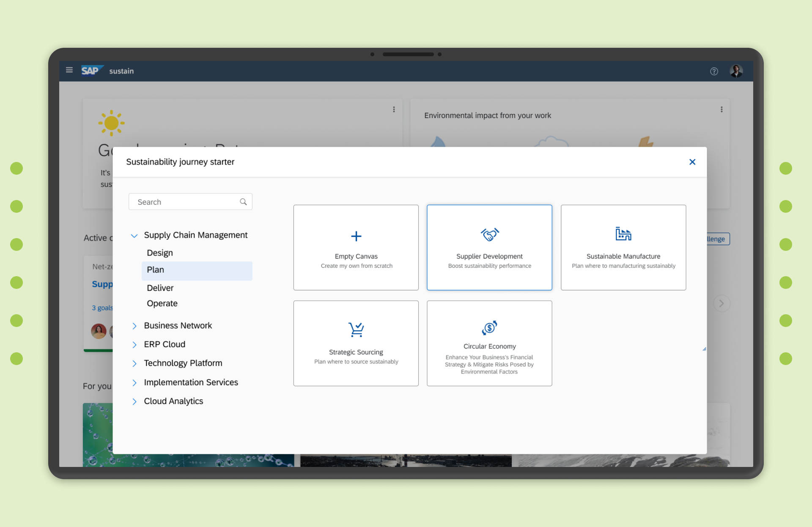The width and height of the screenshot is (812, 527).
Task: Select the Deliver tree item
Action: (160, 288)
